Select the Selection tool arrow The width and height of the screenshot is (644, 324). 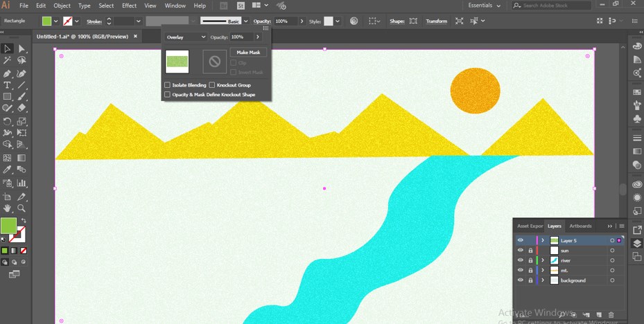(7, 48)
